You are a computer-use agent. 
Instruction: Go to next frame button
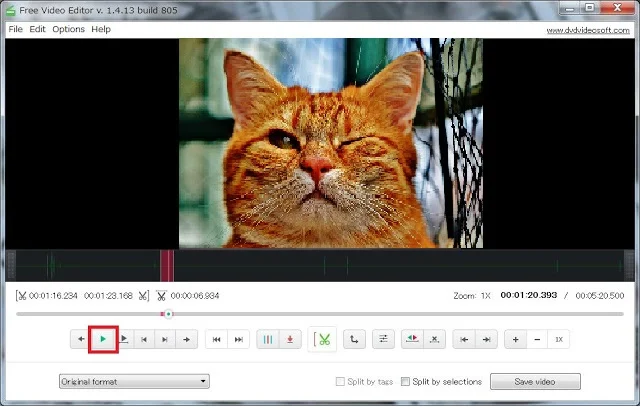click(165, 339)
